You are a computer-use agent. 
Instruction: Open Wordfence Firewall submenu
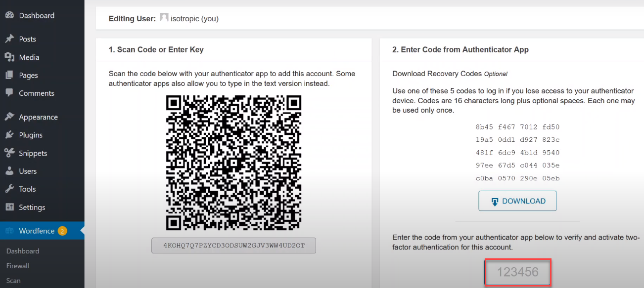pyautogui.click(x=18, y=266)
